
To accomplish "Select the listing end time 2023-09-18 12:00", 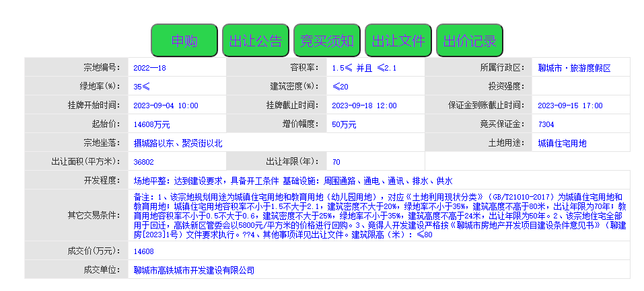I will (364, 106).
